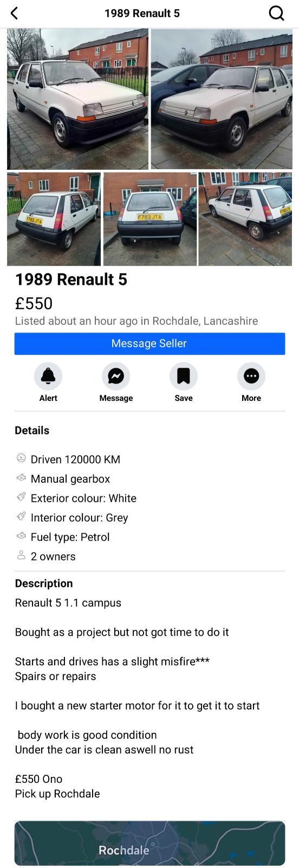Tap the owners person icon

(21, 555)
